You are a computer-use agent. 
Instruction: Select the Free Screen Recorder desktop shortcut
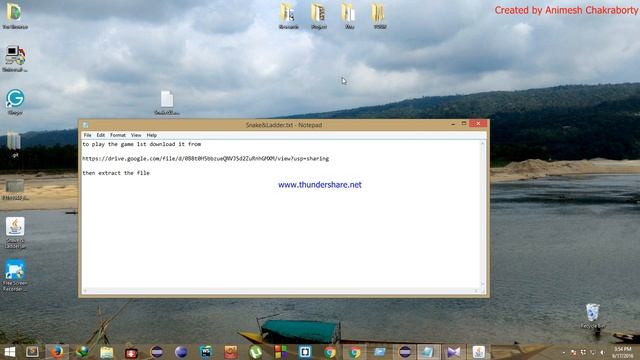point(15,276)
